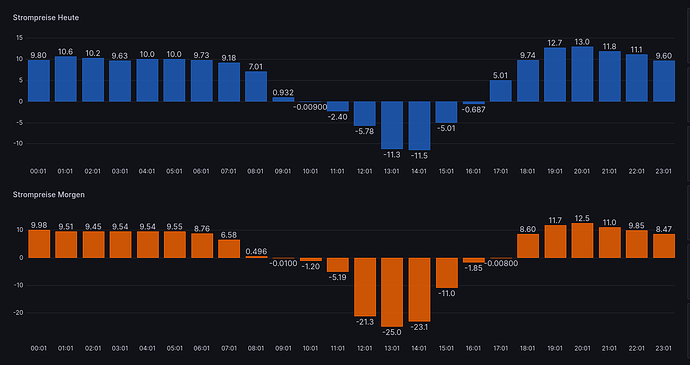The height and width of the screenshot is (365, 690).
Task: Select the blue -11.3 bar at 13:01
Action: click(x=392, y=125)
